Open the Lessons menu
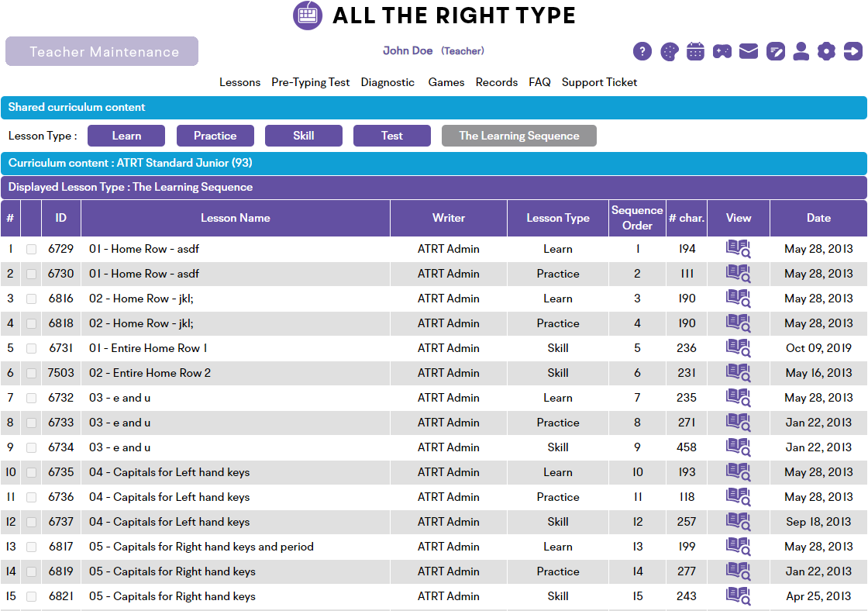Viewport: 868px width, 611px height. [239, 82]
